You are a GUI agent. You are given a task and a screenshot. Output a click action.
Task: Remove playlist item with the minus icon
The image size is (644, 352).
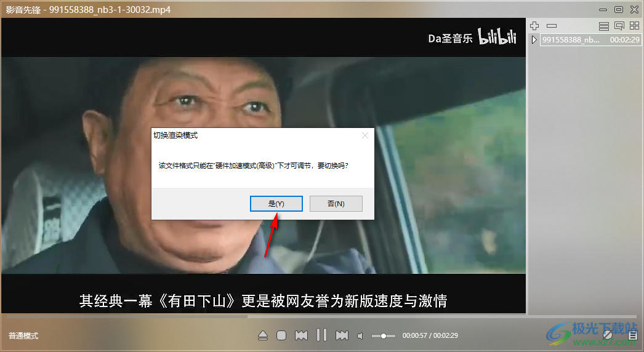tap(552, 26)
